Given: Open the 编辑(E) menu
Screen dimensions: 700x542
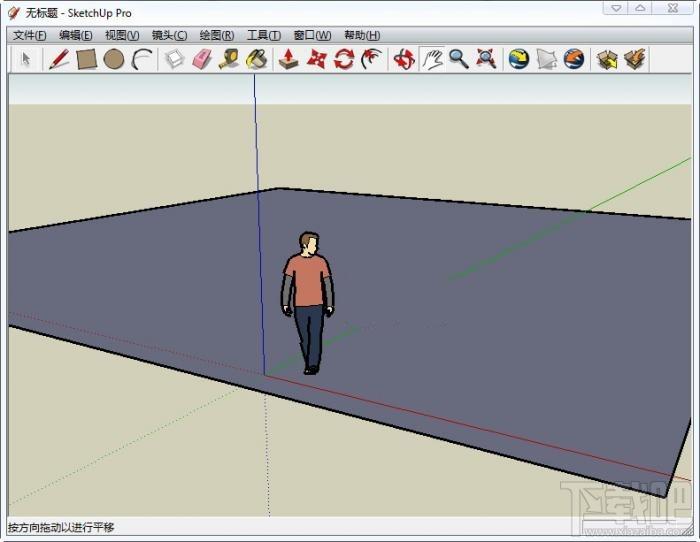Looking at the screenshot, I should (75, 35).
